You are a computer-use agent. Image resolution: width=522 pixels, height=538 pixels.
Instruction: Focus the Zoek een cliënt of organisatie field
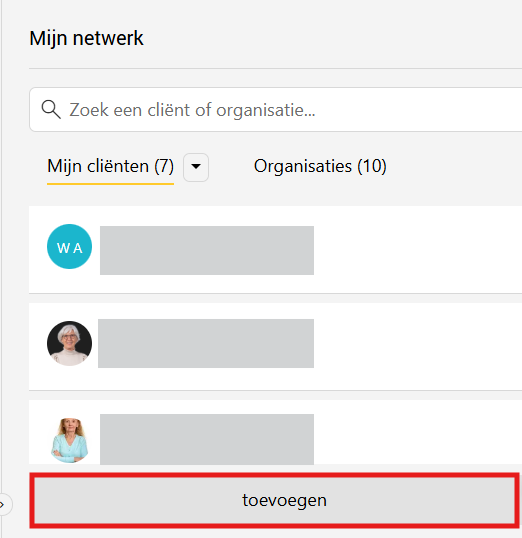pos(276,109)
